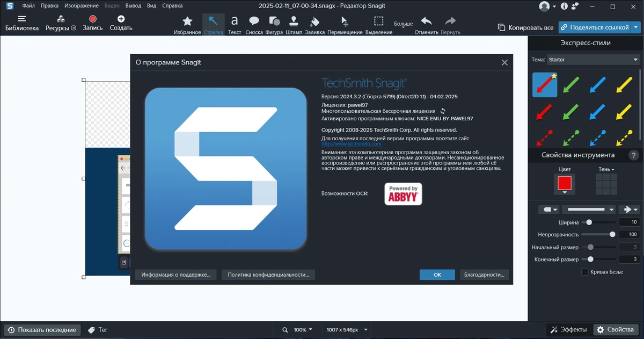This screenshot has height=339, width=644.
Task: Select the Перемещение move tool
Action: coord(345,25)
